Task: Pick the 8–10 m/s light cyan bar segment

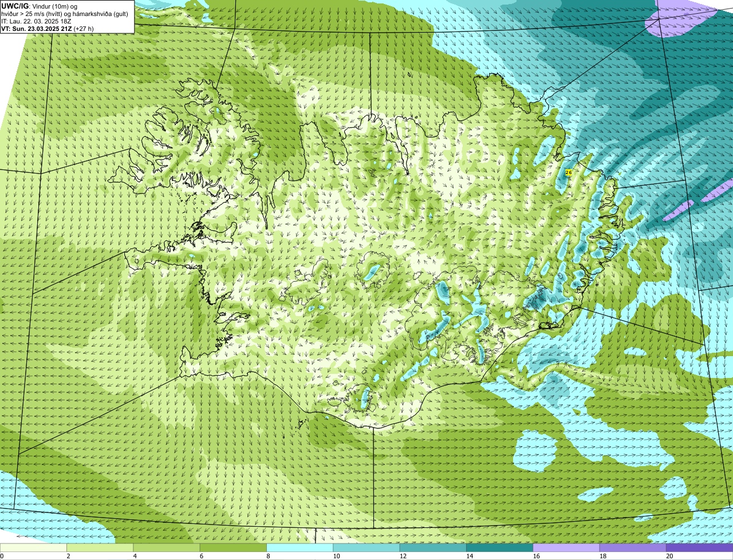Action: click(x=299, y=548)
